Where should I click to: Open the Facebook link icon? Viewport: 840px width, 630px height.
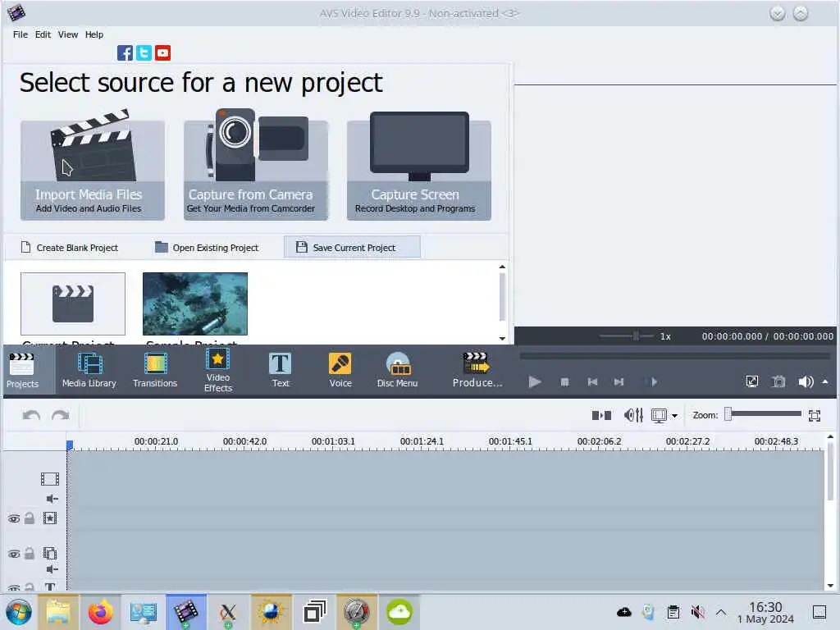(x=125, y=53)
